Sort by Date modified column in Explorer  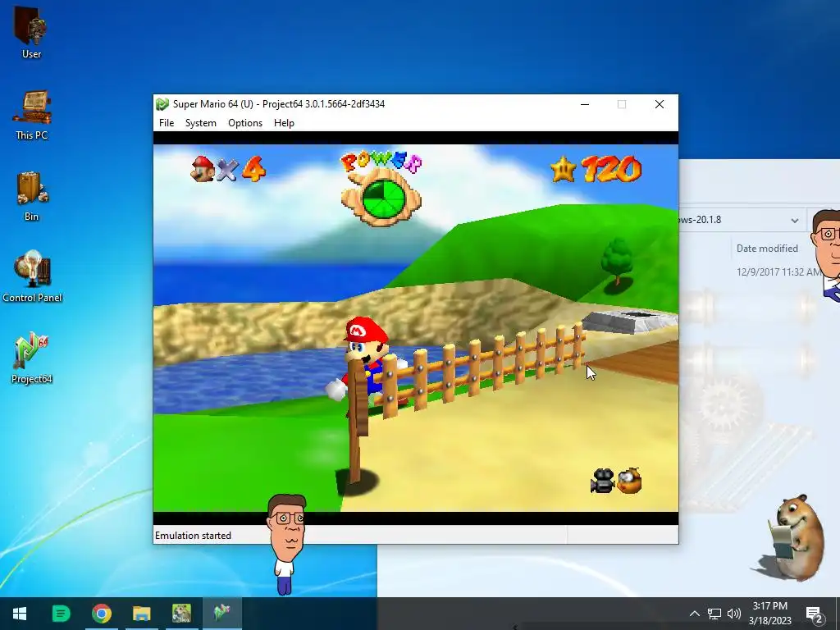(767, 249)
